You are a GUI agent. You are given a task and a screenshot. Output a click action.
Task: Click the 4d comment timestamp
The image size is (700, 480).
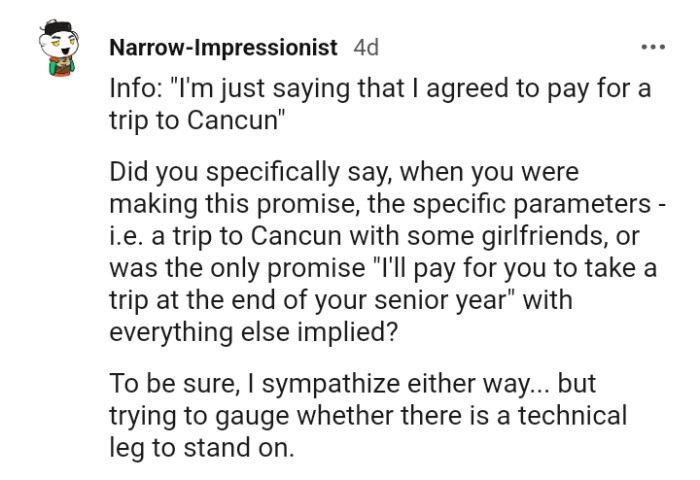(365, 47)
